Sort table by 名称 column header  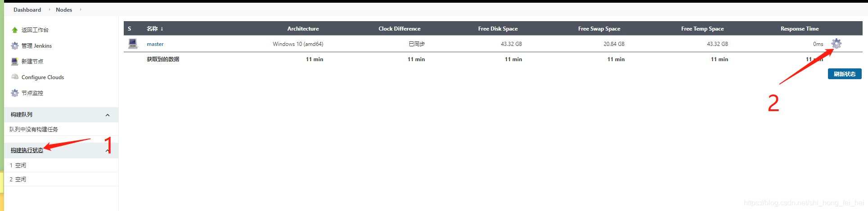click(x=155, y=28)
